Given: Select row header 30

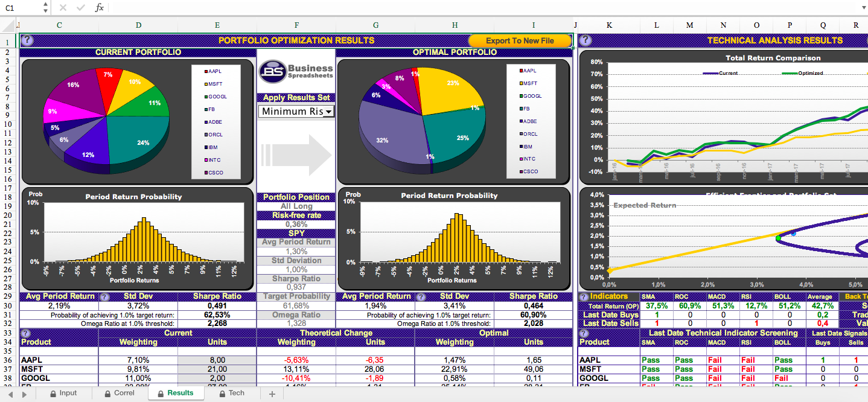Looking at the screenshot, I should [8, 306].
